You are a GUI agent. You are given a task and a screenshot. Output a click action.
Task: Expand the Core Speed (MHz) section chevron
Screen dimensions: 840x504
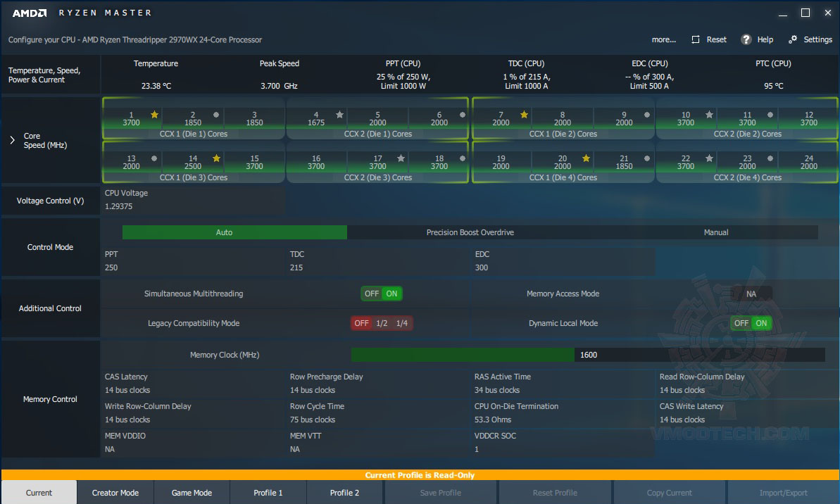pos(12,140)
